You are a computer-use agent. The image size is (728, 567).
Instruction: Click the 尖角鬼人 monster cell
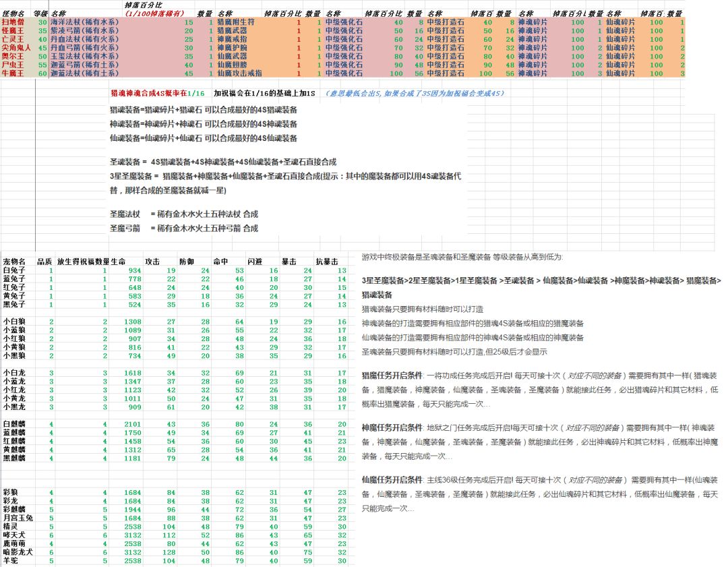[16, 48]
